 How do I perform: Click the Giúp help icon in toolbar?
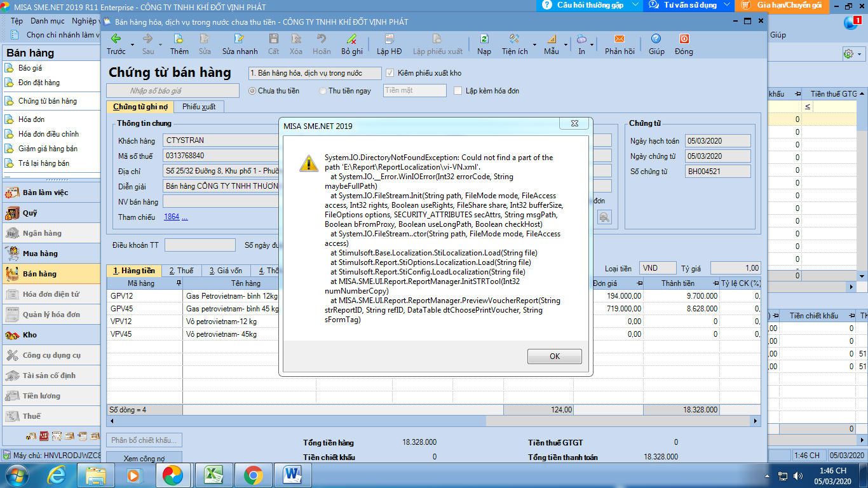point(656,39)
